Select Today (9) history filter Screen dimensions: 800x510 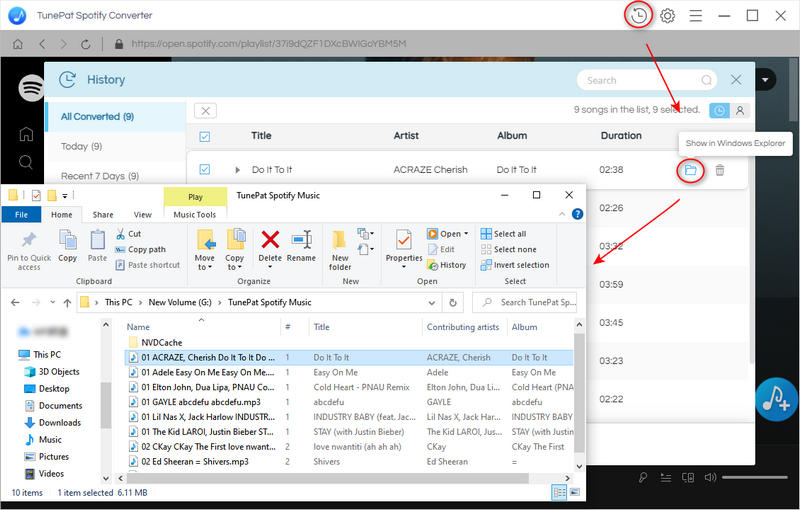point(115,146)
